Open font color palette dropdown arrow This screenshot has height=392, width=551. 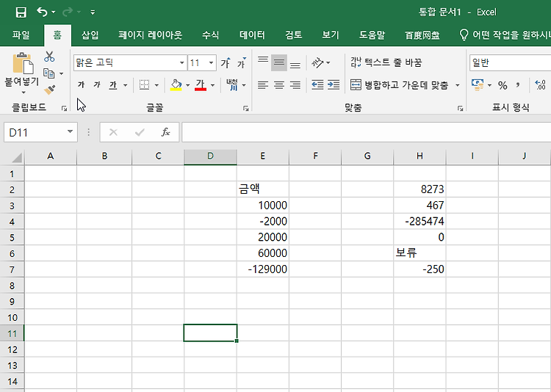(212, 85)
